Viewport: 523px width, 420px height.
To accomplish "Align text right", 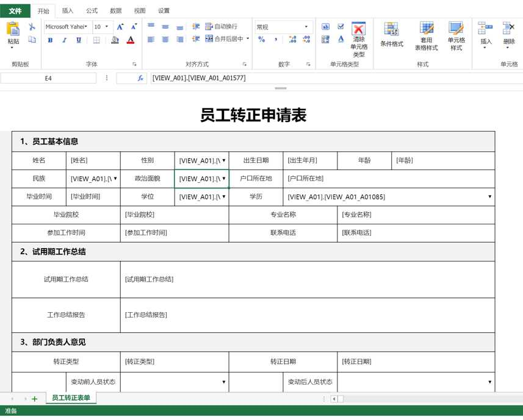I will click(x=180, y=40).
